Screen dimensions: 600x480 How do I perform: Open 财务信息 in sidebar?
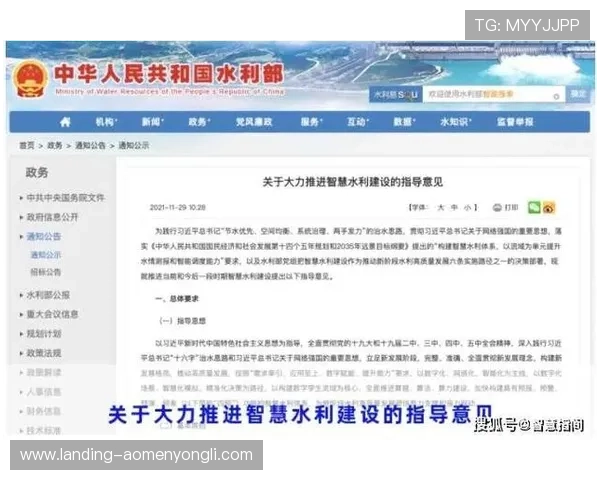point(44,411)
